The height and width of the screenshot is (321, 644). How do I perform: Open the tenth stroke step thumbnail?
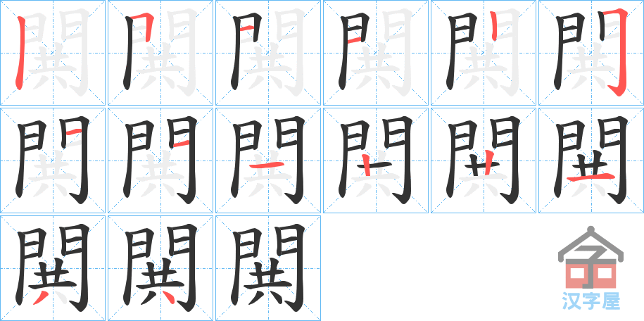pos(376,160)
